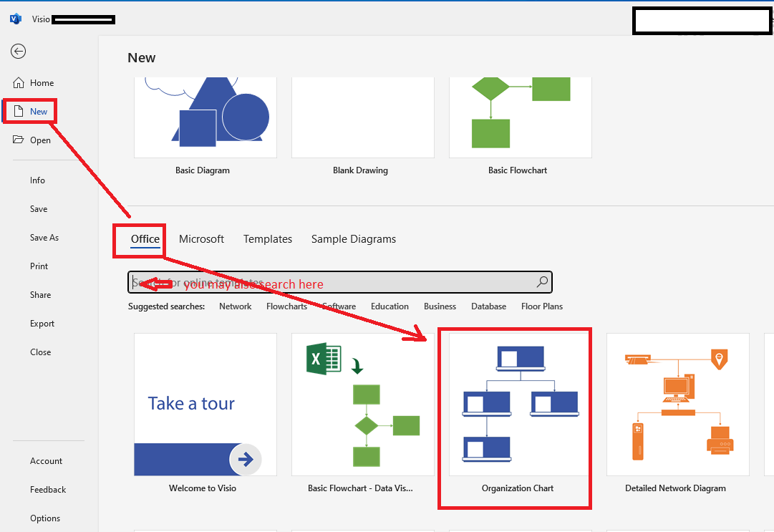Search suggested term Business
774x532 pixels.
point(440,306)
